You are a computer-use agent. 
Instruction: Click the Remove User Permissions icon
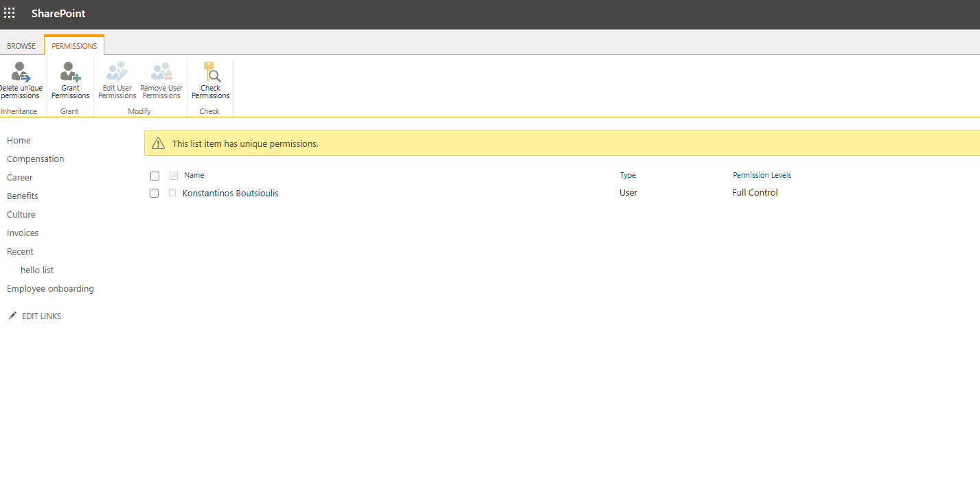pos(161,73)
